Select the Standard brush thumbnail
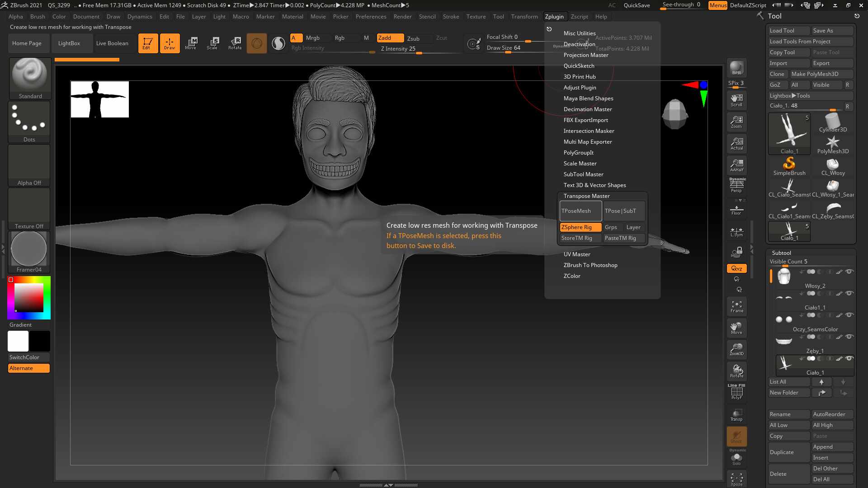The height and width of the screenshot is (488, 868). pos(30,78)
